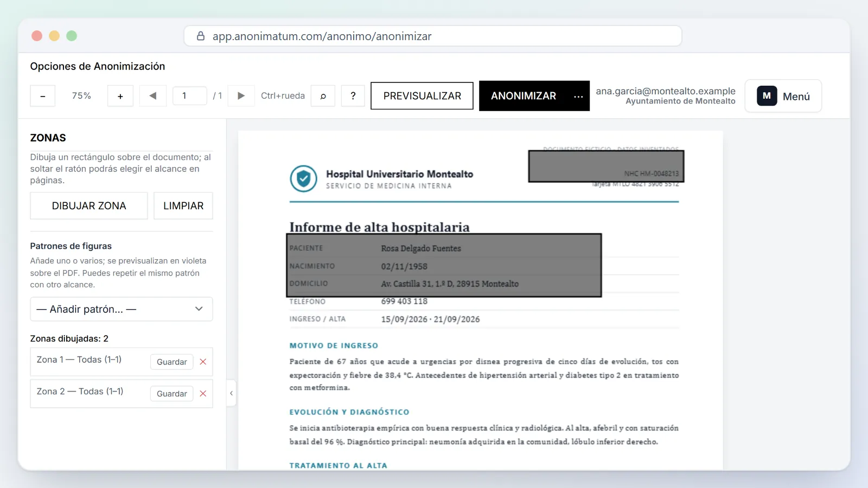The image size is (868, 488).
Task: Click DIBUJAR ZONA button
Action: click(x=89, y=206)
